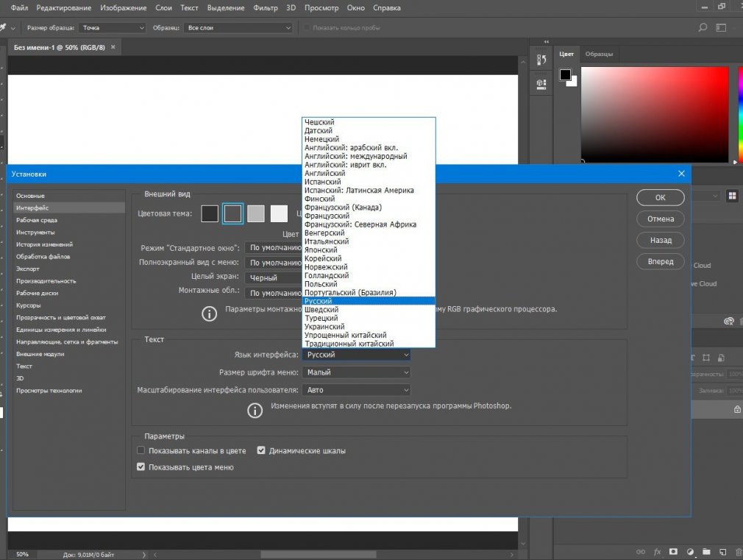Toggle Показать кольцо пробы checkbox
The width and height of the screenshot is (743, 560).
[307, 27]
